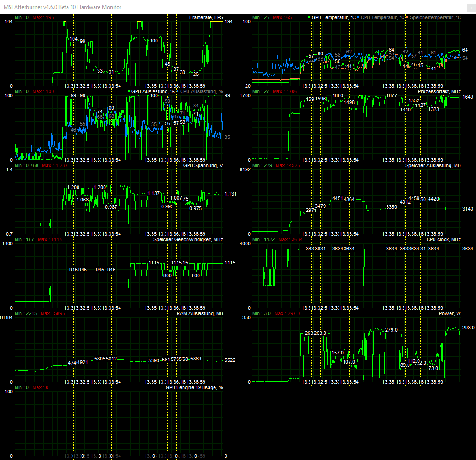
Task: Click the 1680 label in Prozessortakt graph
Action: click(x=338, y=96)
